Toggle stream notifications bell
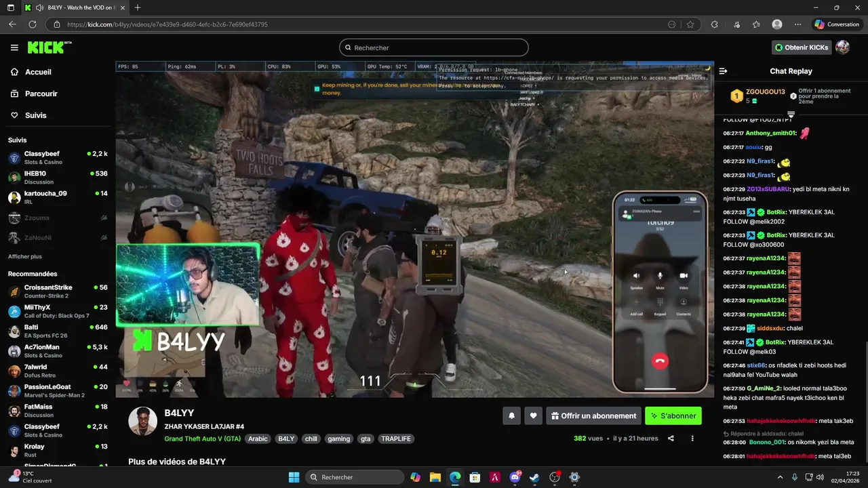 (511, 415)
